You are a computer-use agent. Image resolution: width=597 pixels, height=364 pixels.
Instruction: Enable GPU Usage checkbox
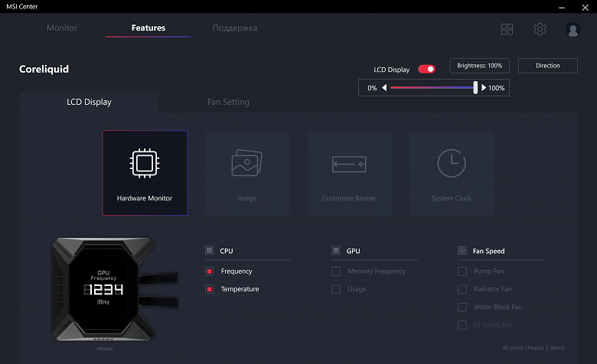pos(336,289)
